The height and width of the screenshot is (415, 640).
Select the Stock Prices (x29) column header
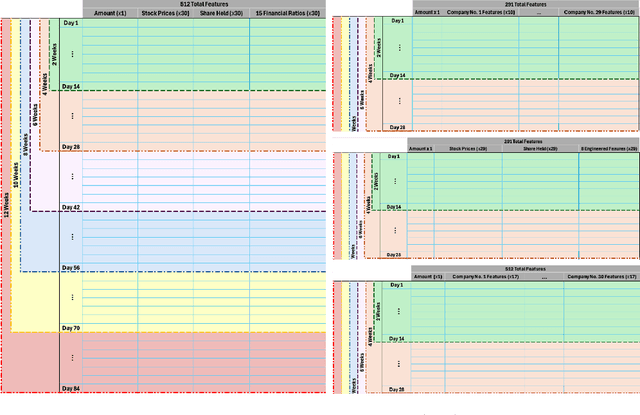coord(467,148)
